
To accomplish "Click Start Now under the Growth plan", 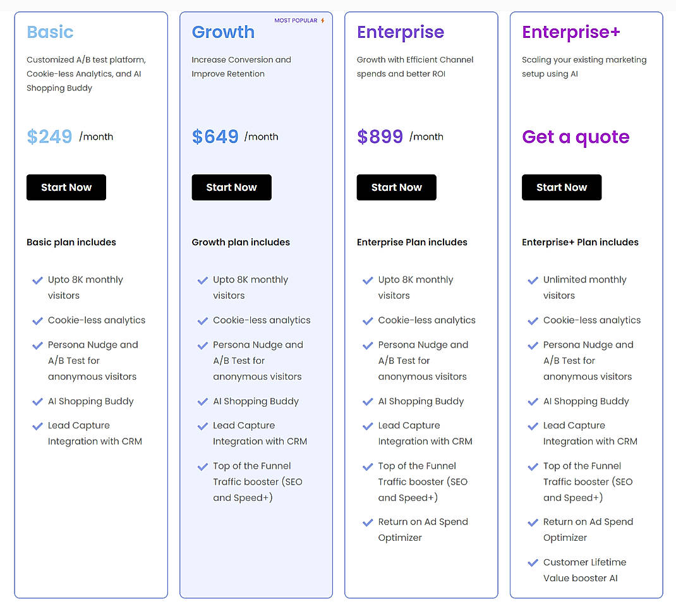I will coord(231,187).
